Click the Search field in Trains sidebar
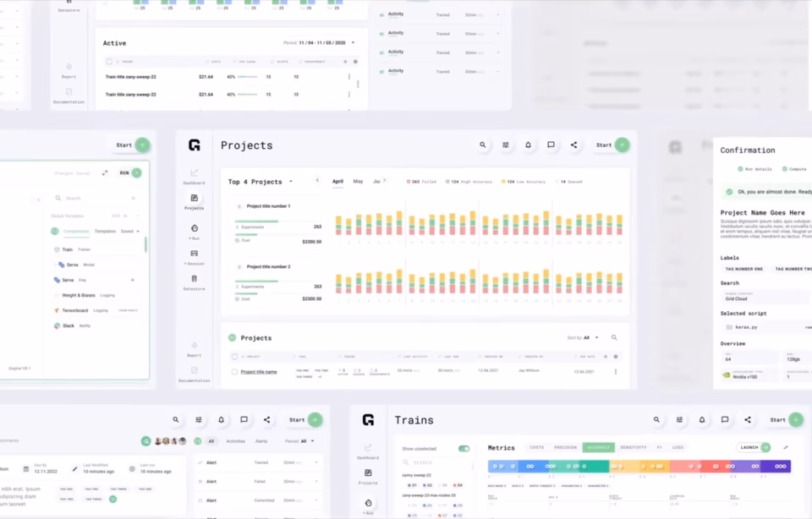812x519 pixels. tap(436, 462)
